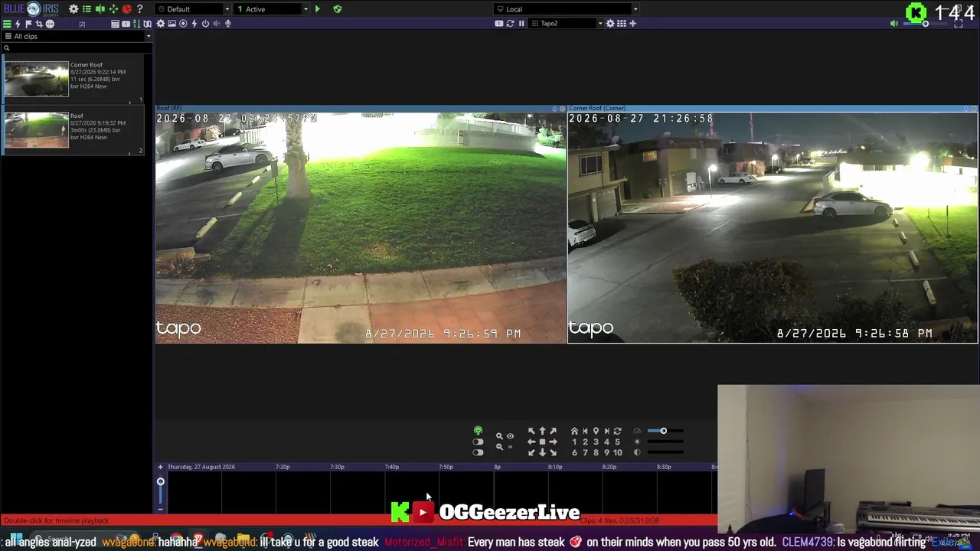
Task: Select the Corner Roof clip thumbnail
Action: [x=37, y=79]
